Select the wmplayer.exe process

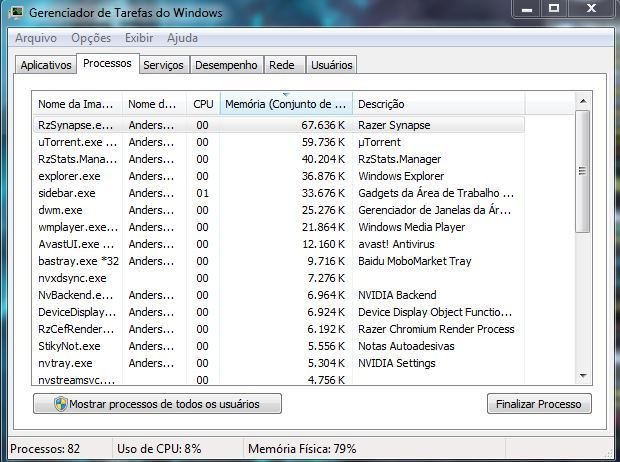[278, 227]
